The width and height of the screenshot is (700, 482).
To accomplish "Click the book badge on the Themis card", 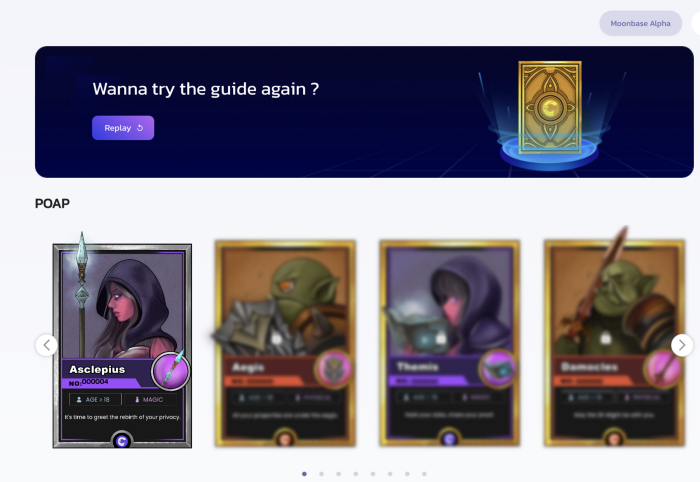I will point(498,369).
